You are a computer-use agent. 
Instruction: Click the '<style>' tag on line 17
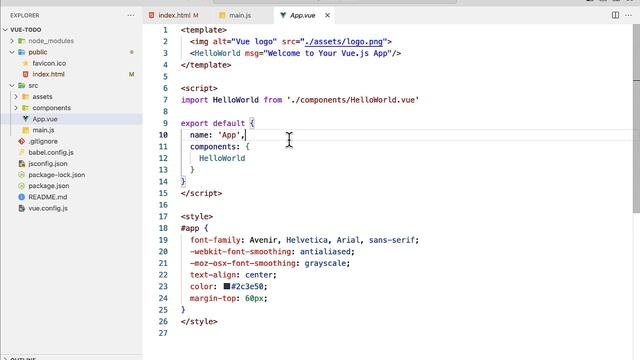pos(197,217)
